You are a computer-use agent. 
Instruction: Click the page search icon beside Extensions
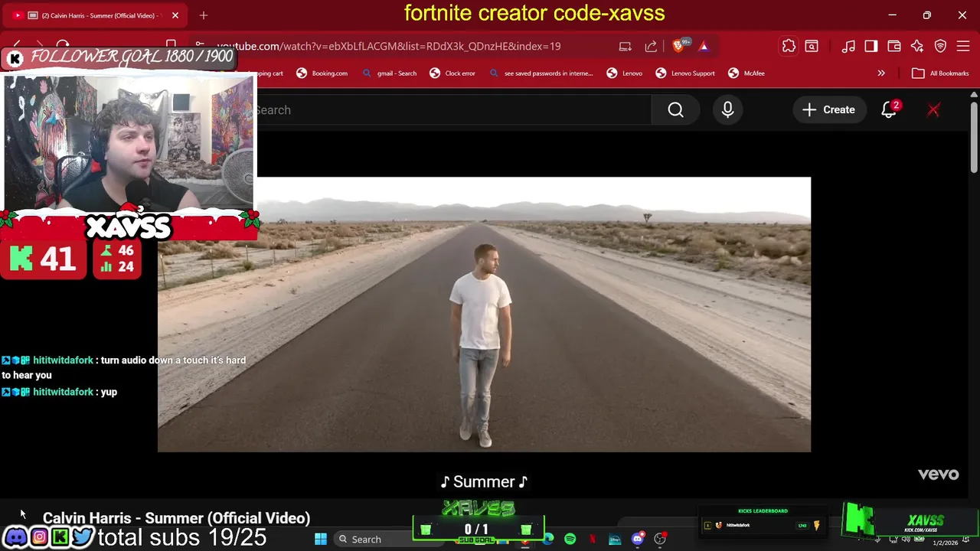tap(812, 47)
